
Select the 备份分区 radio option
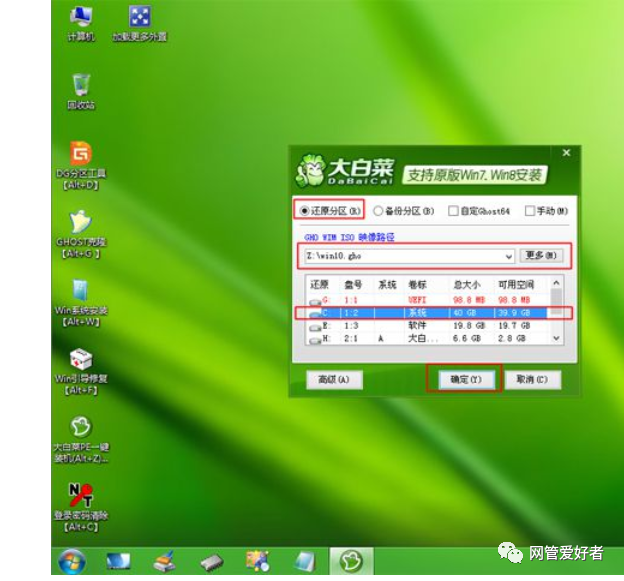[x=404, y=211]
